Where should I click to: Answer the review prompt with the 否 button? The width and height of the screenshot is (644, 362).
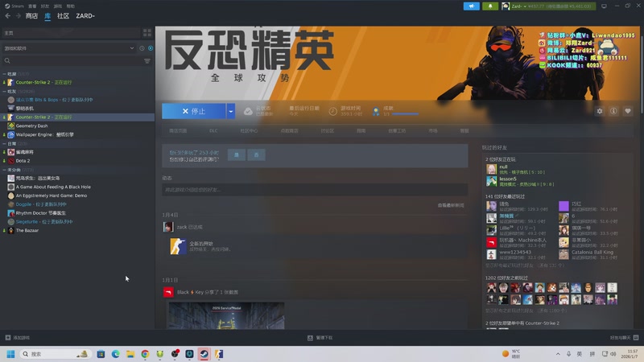pos(256,154)
